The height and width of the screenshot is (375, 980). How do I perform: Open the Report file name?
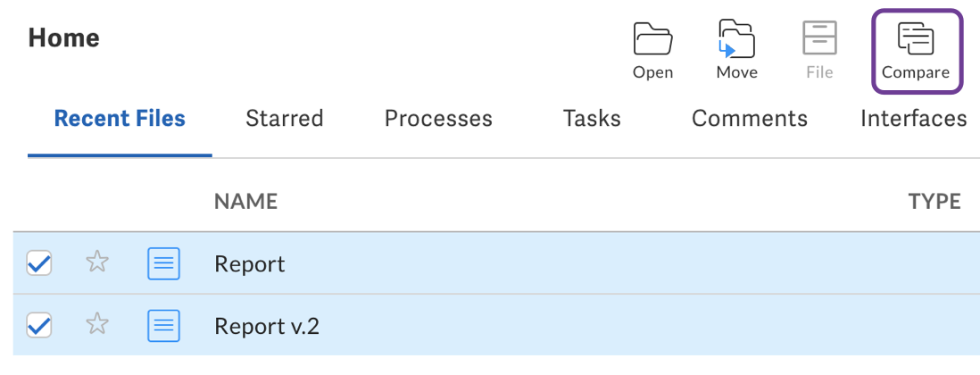click(x=250, y=264)
